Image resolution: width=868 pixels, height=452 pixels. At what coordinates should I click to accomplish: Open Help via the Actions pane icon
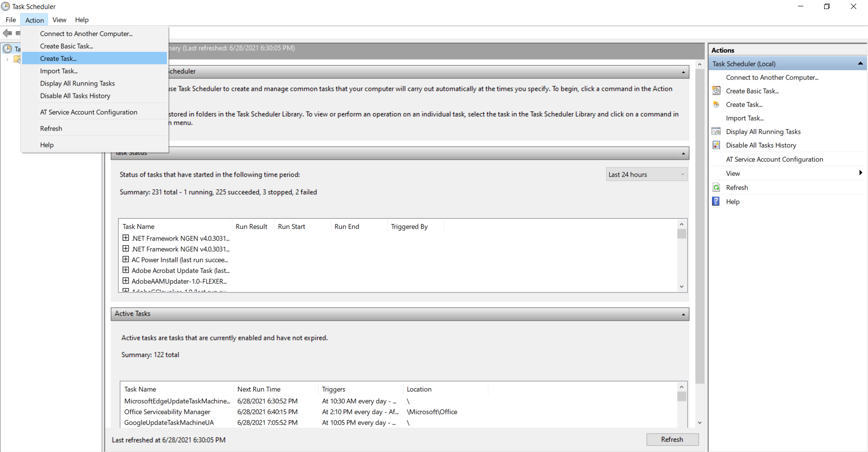[717, 201]
